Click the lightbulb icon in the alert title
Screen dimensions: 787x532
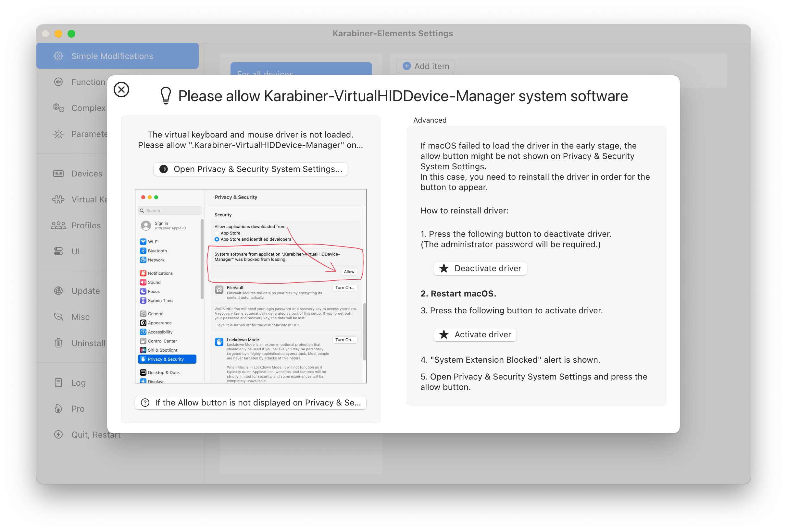[166, 96]
